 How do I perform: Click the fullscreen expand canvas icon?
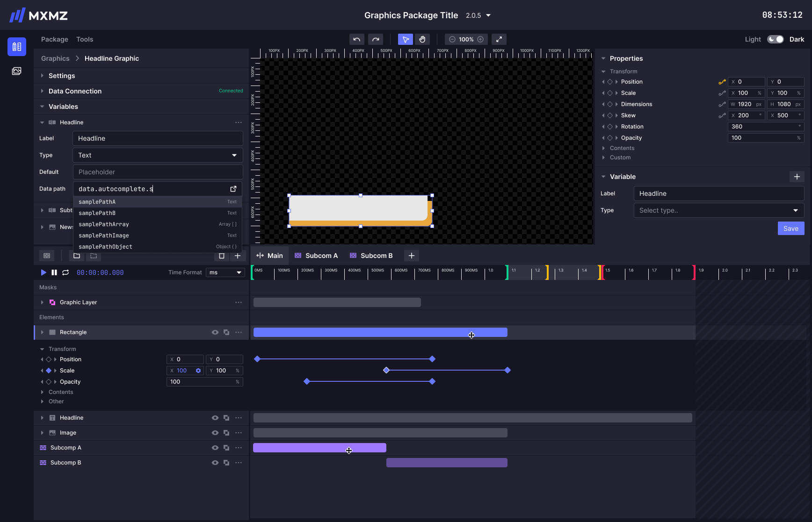(x=499, y=39)
